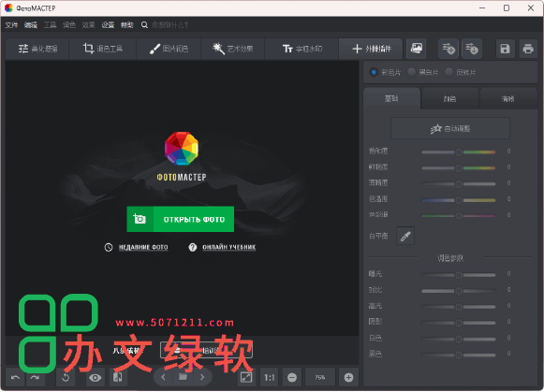
Task: Click the 1:1 actual size button
Action: [270, 377]
